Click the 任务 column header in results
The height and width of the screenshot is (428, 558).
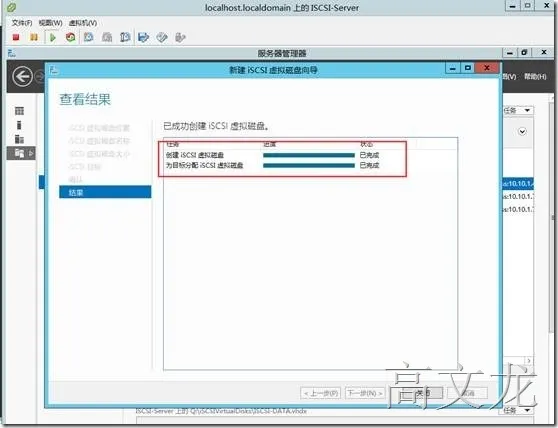pos(173,144)
